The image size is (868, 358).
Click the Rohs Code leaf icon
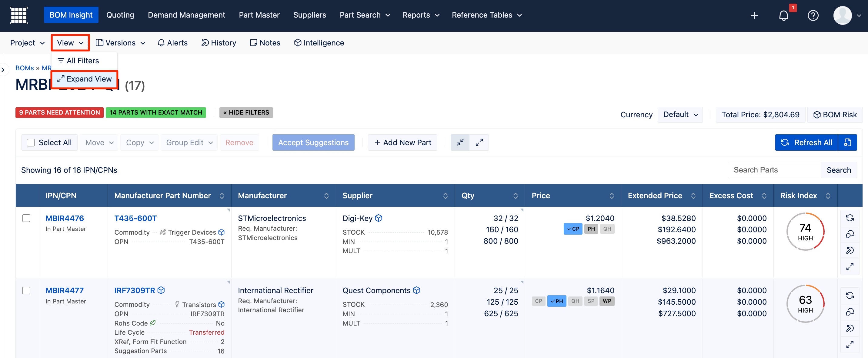(153, 323)
